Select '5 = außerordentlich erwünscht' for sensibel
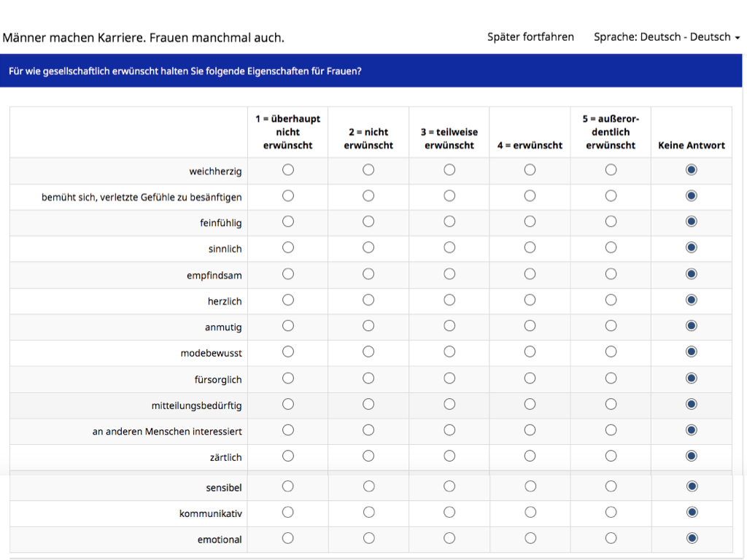The height and width of the screenshot is (560, 747). [611, 486]
